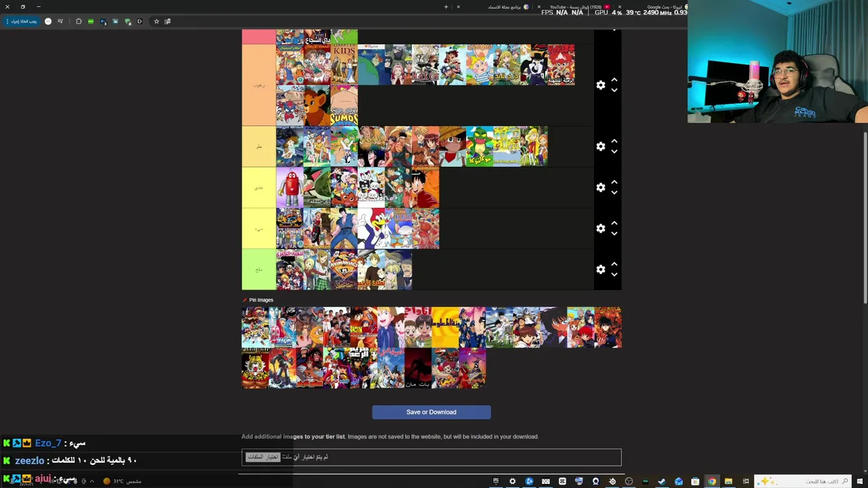This screenshot has height=488, width=868.
Task: Close the برنامج عجلة الأسماء tab
Action: pos(458,7)
